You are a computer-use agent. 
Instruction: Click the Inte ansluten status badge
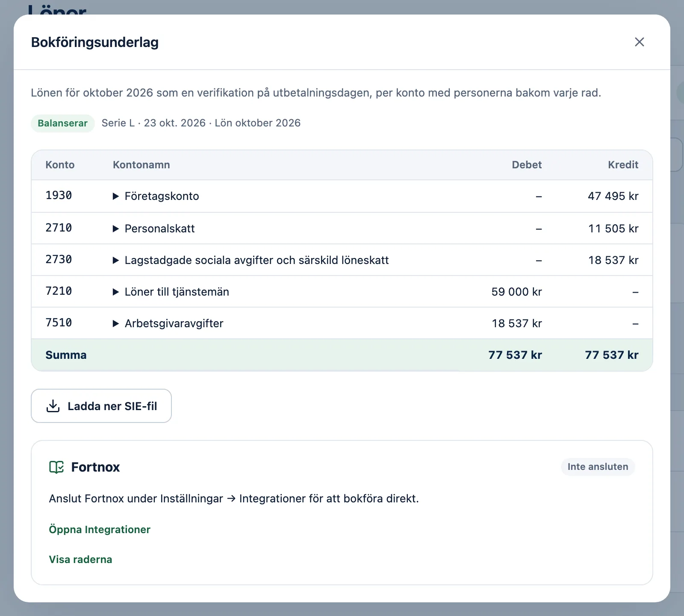click(598, 466)
